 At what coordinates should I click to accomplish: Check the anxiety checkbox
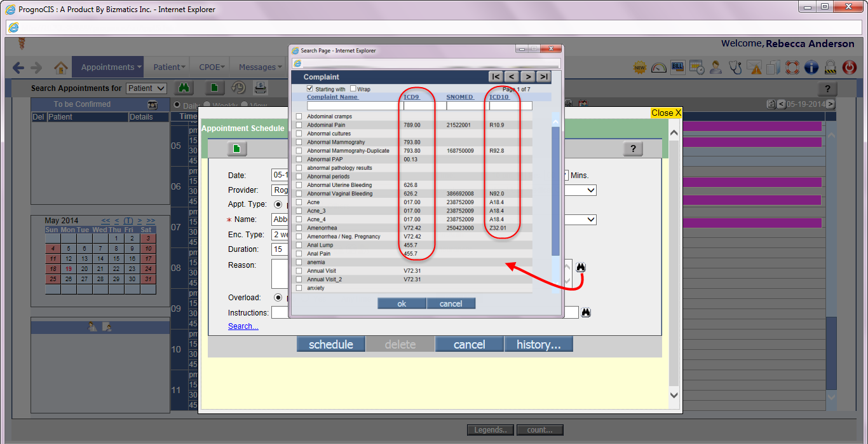pyautogui.click(x=299, y=288)
